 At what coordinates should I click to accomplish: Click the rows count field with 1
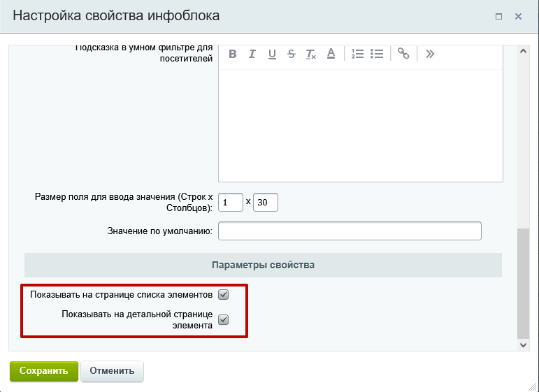[x=231, y=203]
